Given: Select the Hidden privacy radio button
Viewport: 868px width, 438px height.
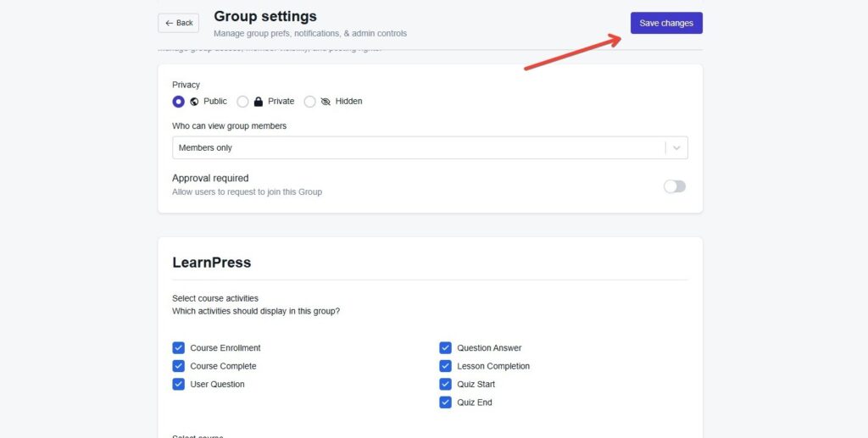Looking at the screenshot, I should pyautogui.click(x=310, y=102).
